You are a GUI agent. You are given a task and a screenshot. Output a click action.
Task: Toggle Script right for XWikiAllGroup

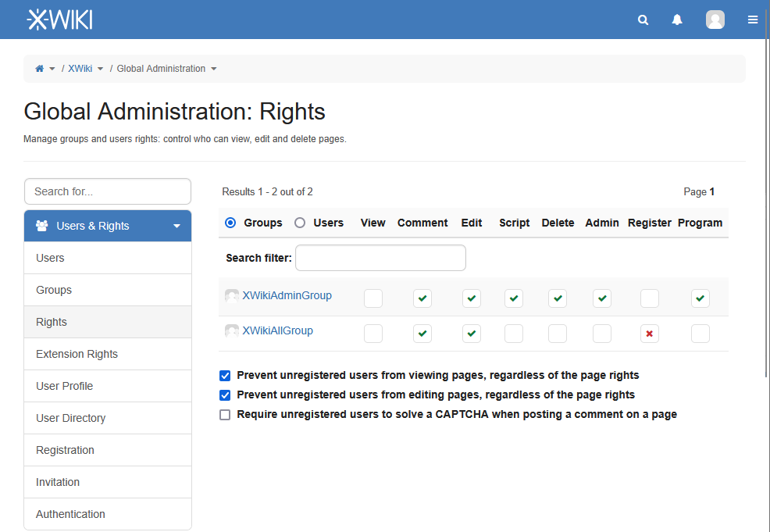[x=514, y=334]
